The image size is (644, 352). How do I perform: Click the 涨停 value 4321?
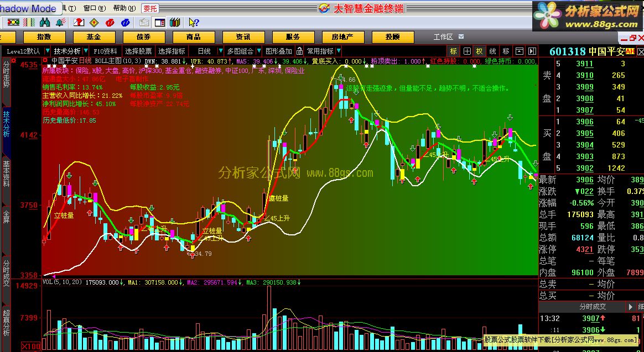(584, 249)
